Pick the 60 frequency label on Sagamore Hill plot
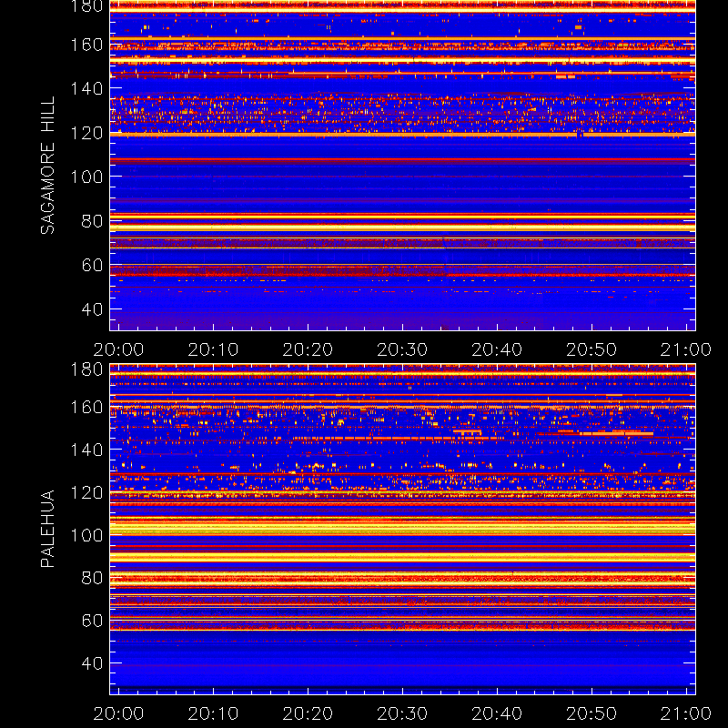This screenshot has width=728, height=728. [x=92, y=265]
